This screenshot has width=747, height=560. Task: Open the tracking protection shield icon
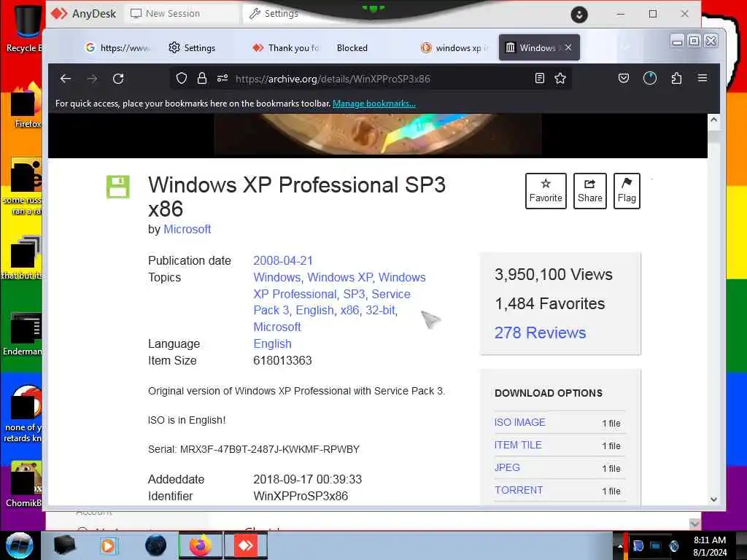181,79
